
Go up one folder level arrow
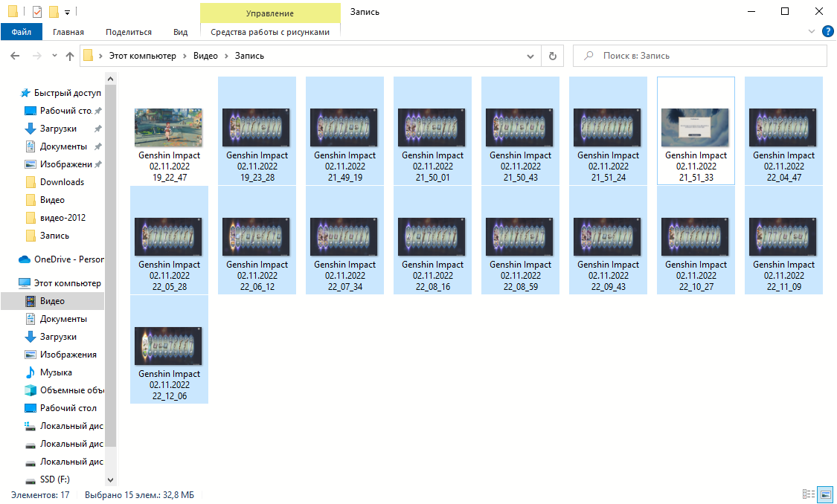(x=69, y=56)
